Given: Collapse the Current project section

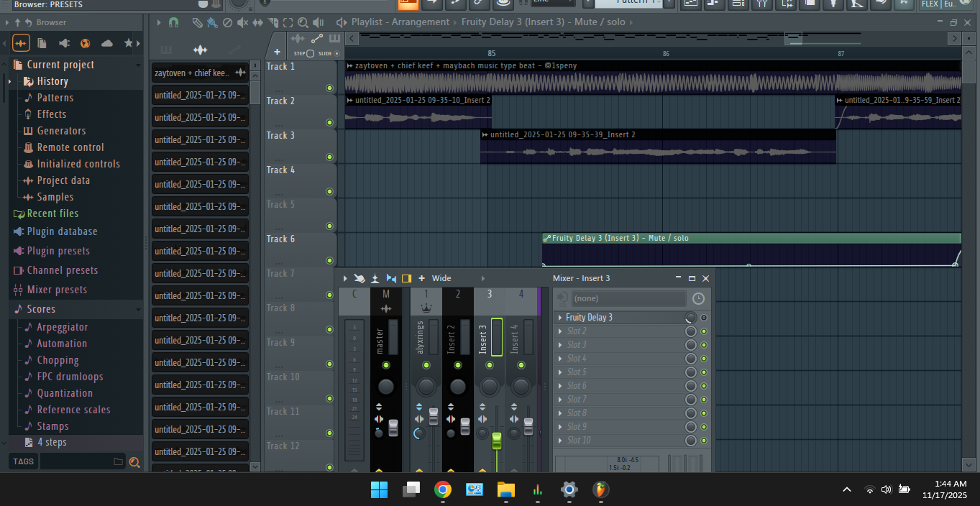Looking at the screenshot, I should [138, 65].
